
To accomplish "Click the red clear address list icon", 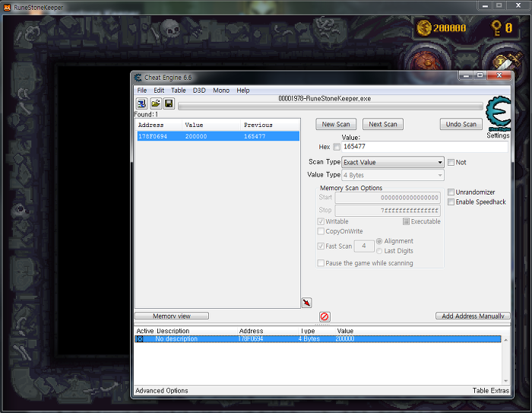I will click(325, 316).
